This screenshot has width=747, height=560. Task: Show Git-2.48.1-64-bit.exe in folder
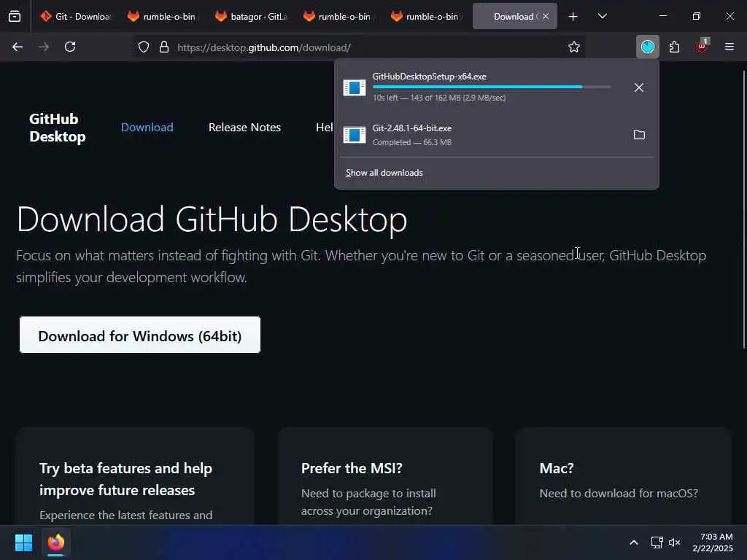(639, 135)
